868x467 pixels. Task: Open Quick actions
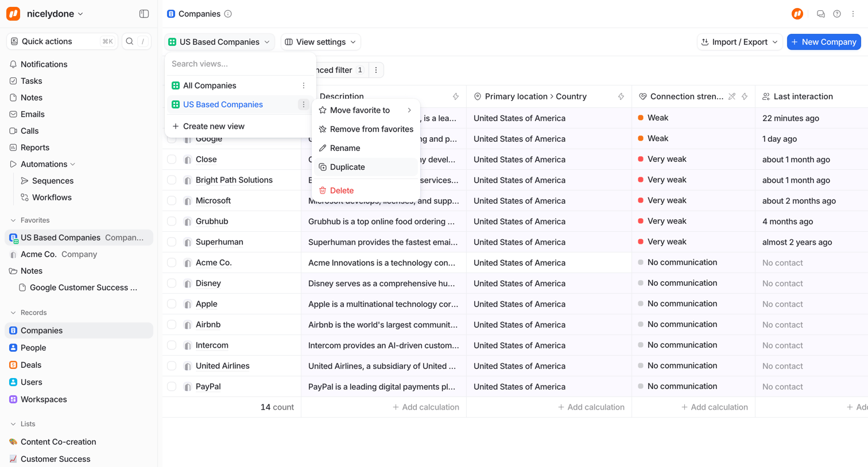tap(62, 41)
